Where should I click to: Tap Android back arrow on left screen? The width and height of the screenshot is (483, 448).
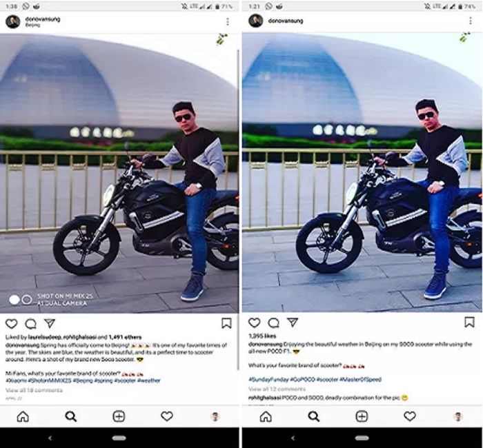50,438
